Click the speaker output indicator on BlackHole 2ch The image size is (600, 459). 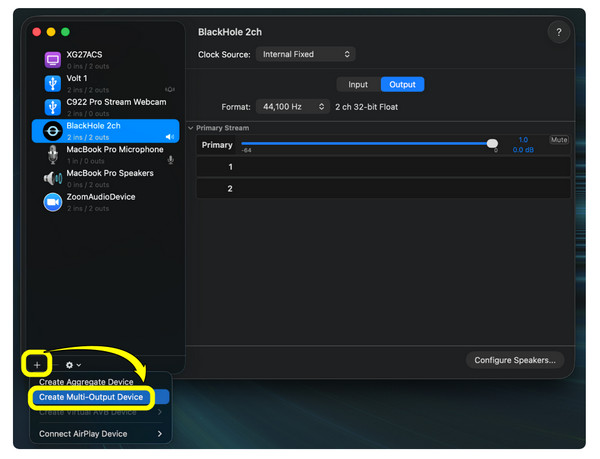point(170,137)
